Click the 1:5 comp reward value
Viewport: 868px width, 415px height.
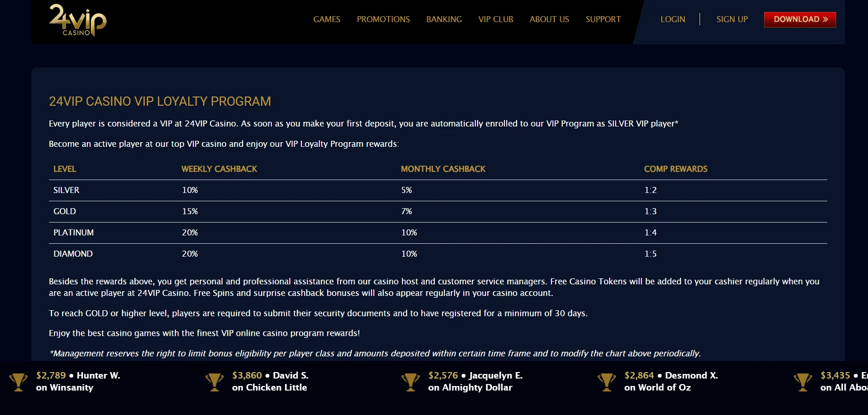point(650,254)
